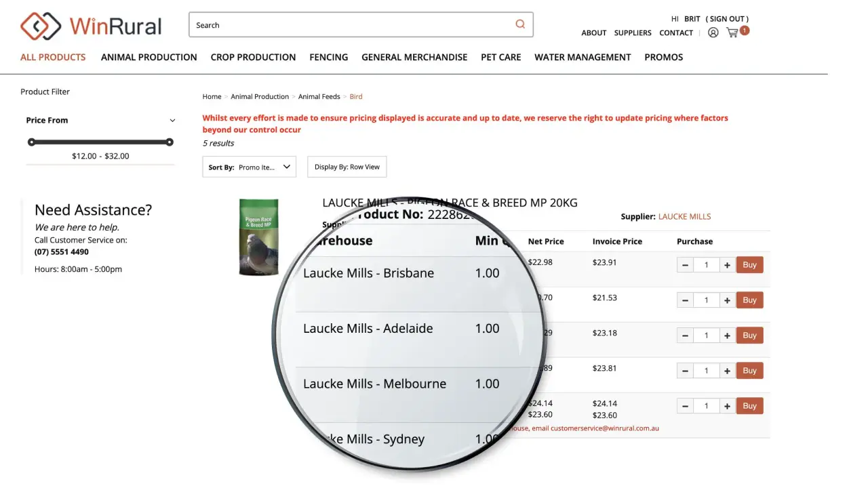Click quantity field in $23.81 row
Viewport: 868px width, 488px height.
(x=706, y=371)
